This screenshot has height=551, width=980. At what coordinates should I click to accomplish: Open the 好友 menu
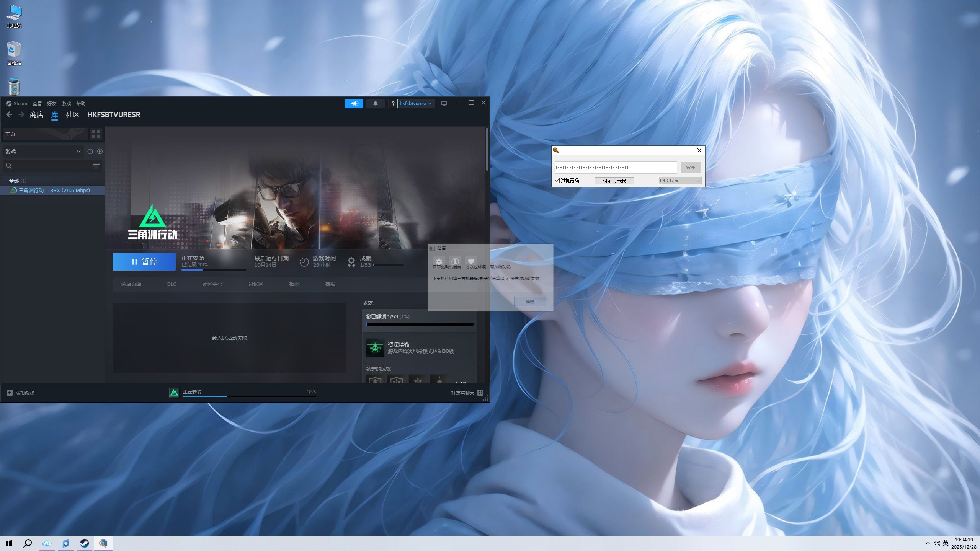pos(51,104)
